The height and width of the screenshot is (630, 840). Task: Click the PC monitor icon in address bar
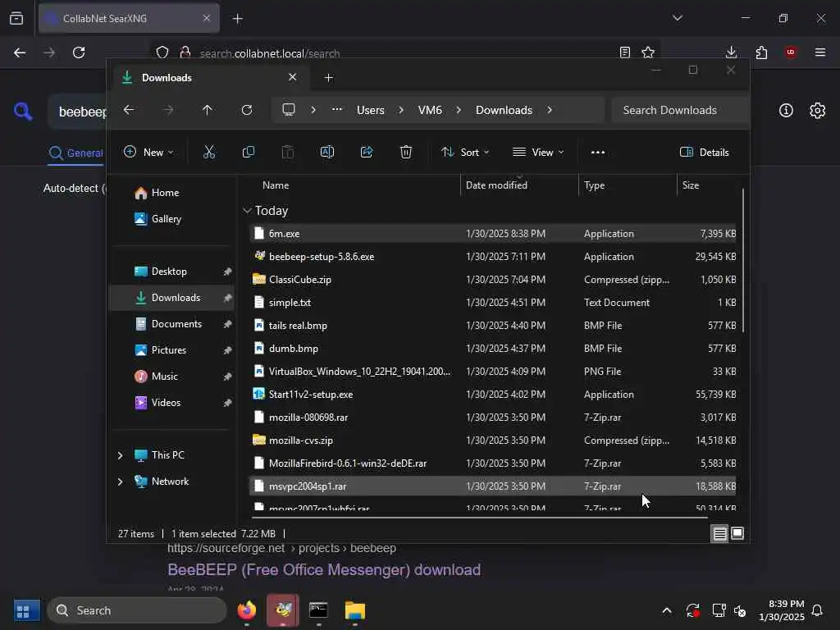(289, 110)
